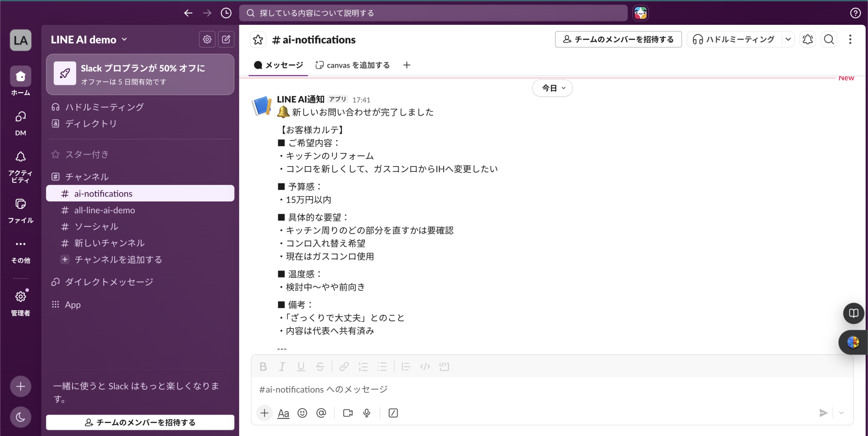Click the LA workspace avatar
The image size is (868, 436).
[21, 40]
